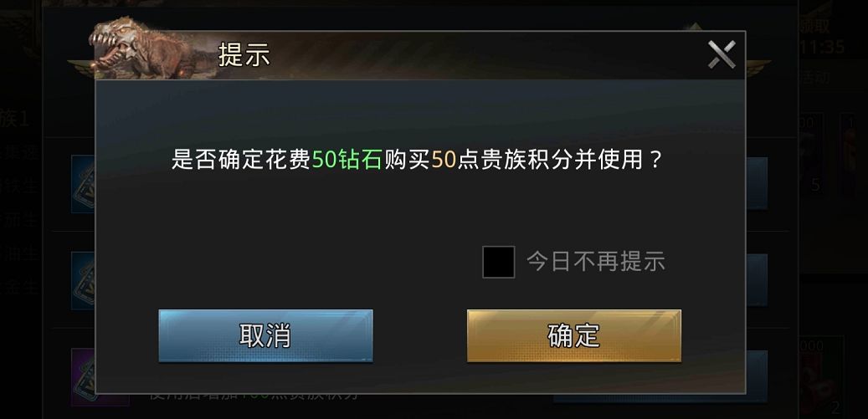868x419 pixels.
Task: Click the dimmed 领取 11:35 reward timer icon
Action: [x=821, y=36]
